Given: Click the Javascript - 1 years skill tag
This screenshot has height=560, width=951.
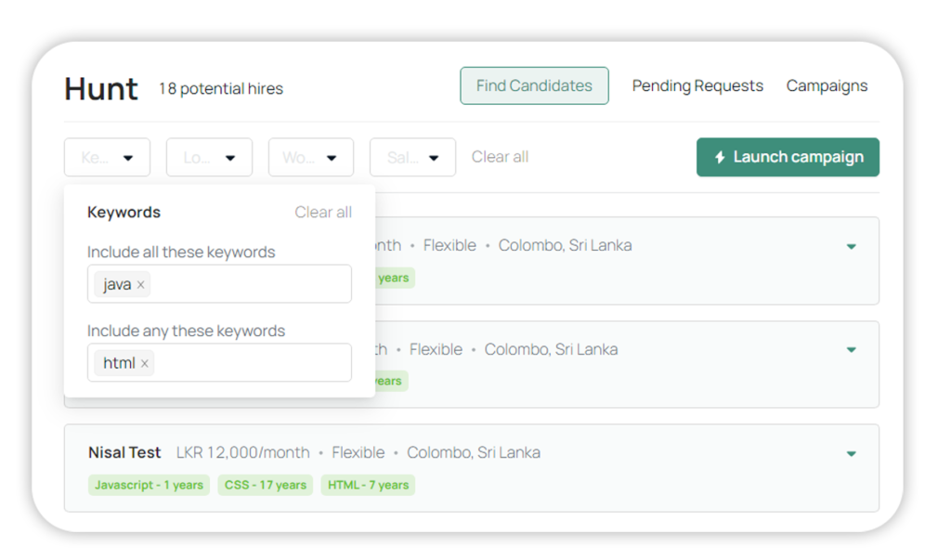Looking at the screenshot, I should coord(149,485).
